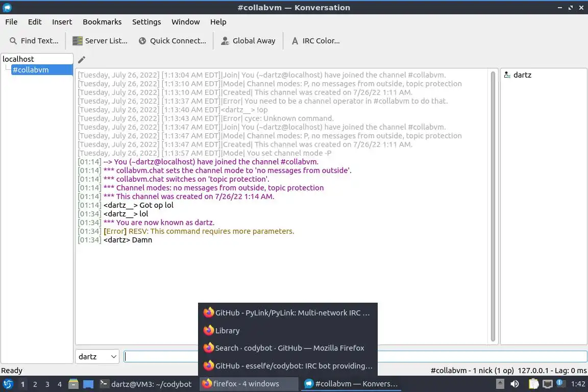Open the Settings menu
Image resolution: width=588 pixels, height=392 pixels.
(x=146, y=22)
